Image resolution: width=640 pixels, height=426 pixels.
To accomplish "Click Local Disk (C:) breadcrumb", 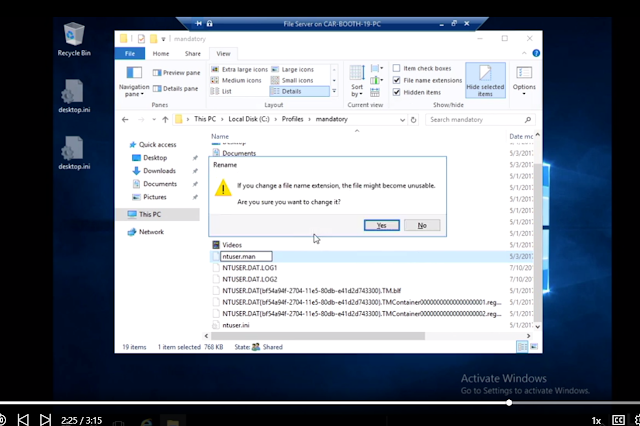I will click(x=249, y=119).
